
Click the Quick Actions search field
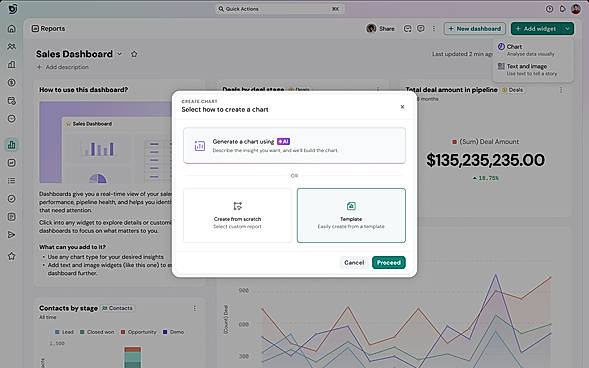tap(280, 9)
